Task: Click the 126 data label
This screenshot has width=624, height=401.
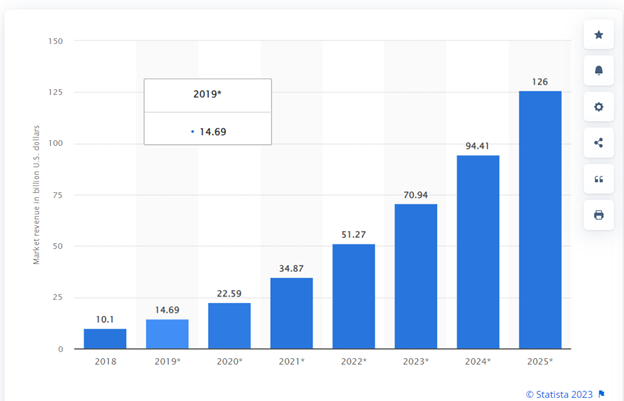Action: pos(540,81)
